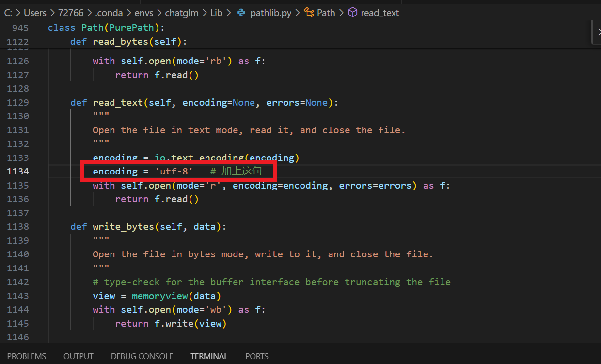This screenshot has height=364, width=601.
Task: Jump to sticky header def read_bytes(self)
Action: [x=128, y=42]
